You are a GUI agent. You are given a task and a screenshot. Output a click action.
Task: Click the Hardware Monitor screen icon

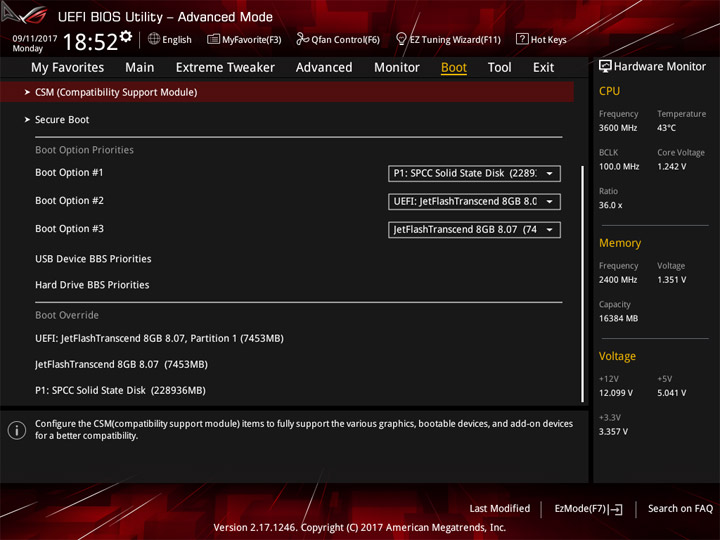605,67
